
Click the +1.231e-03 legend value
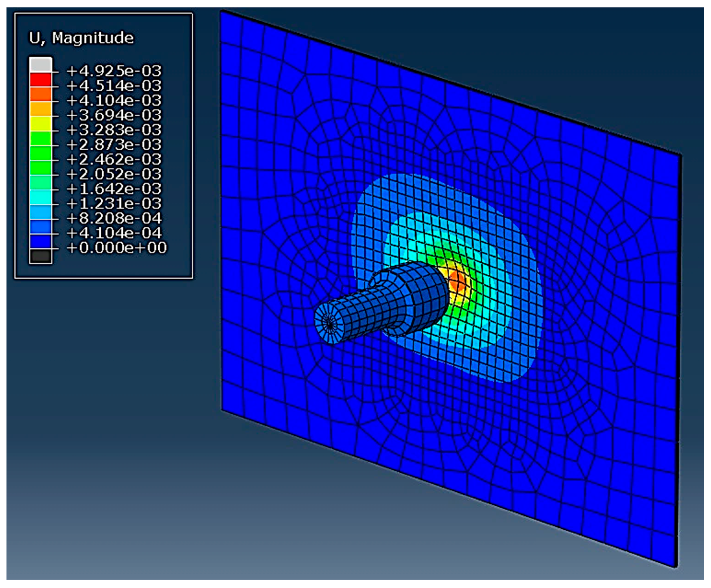114,204
